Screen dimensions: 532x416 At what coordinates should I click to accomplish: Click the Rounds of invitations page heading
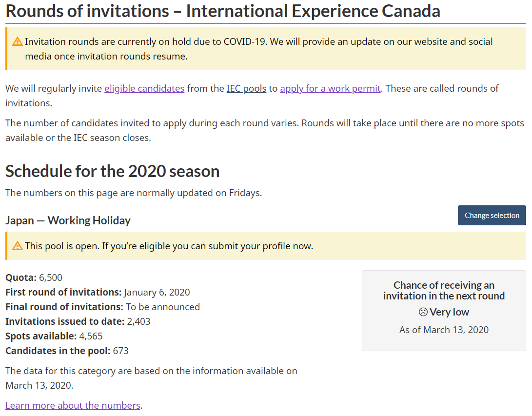[223, 11]
